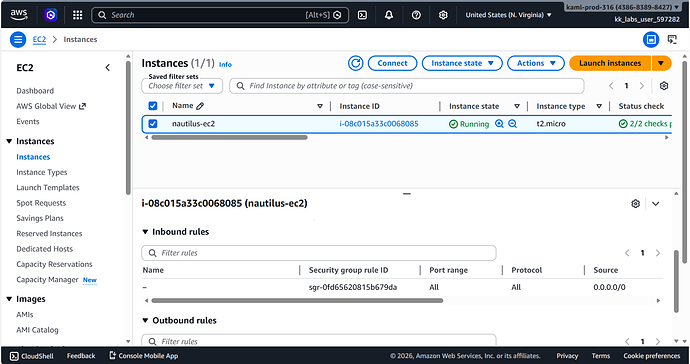Focus the Find Instance by attribute field
This screenshot has width=690, height=364.
(407, 86)
